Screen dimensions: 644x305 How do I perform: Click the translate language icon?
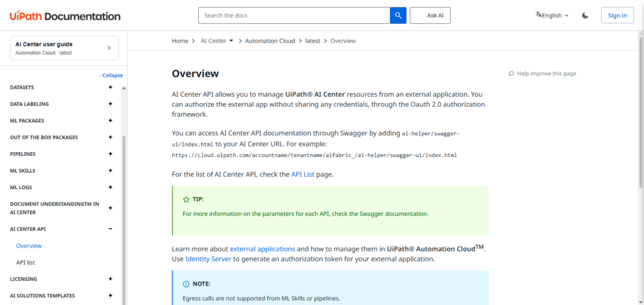(x=538, y=14)
